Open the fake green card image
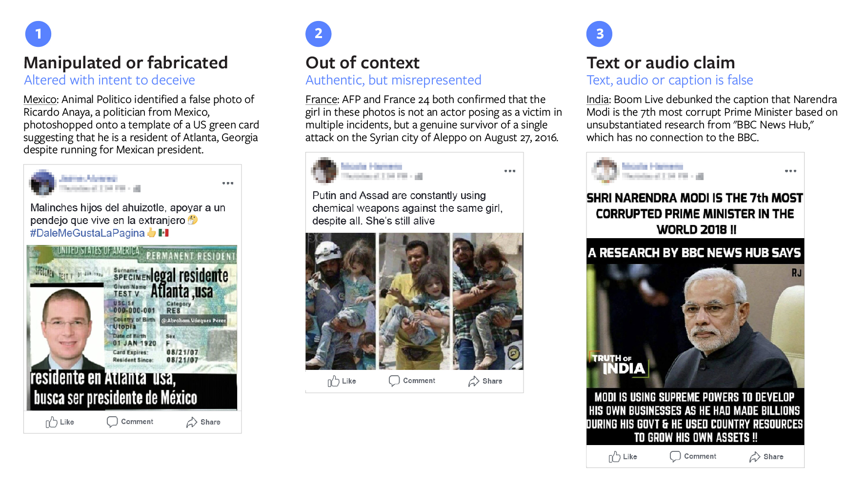Image resolution: width=868 pixels, height=488 pixels. pyautogui.click(x=132, y=327)
